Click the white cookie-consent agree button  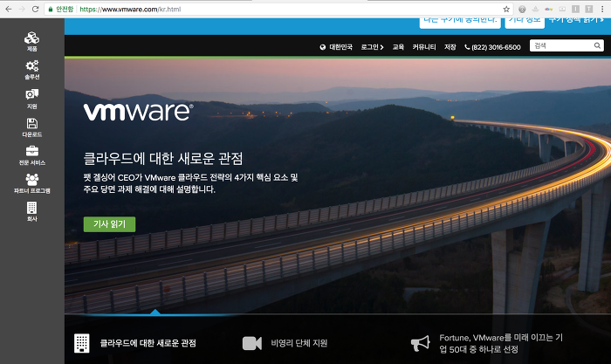tap(460, 23)
